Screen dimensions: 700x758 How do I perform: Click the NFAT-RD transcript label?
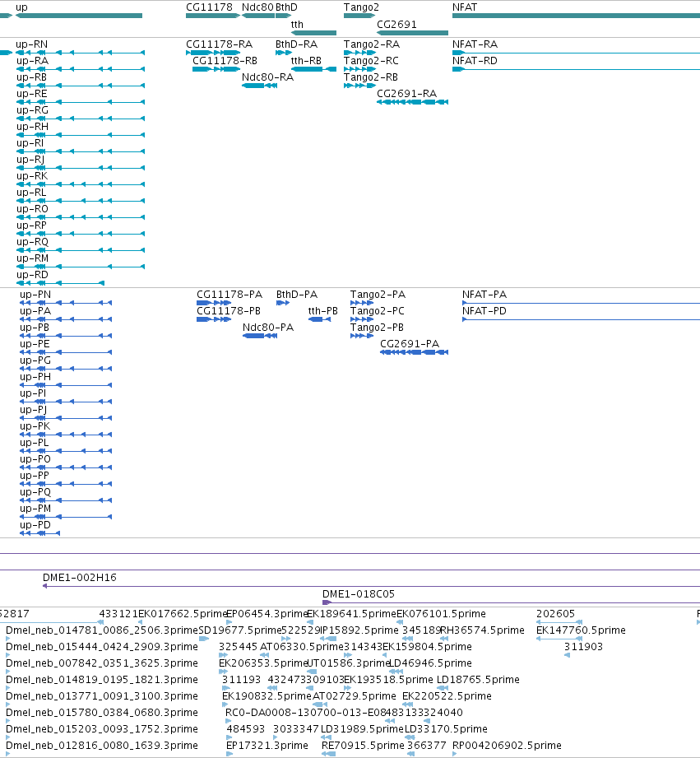pyautogui.click(x=475, y=61)
